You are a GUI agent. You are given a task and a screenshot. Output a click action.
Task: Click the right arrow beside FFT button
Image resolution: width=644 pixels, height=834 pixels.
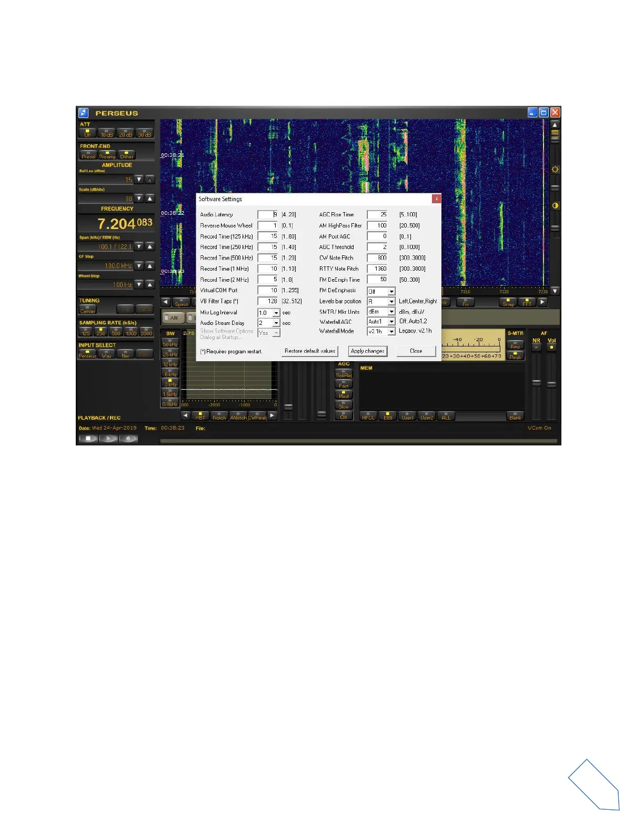point(542,302)
